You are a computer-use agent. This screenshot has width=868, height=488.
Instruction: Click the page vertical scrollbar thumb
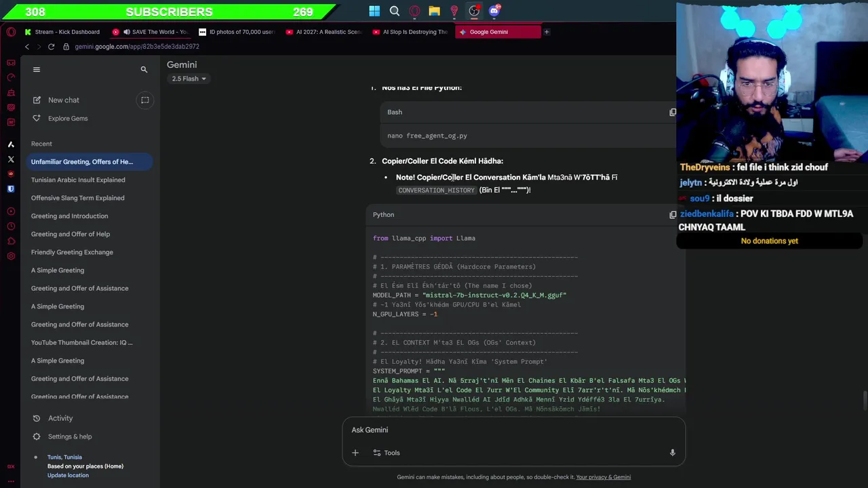tap(865, 401)
